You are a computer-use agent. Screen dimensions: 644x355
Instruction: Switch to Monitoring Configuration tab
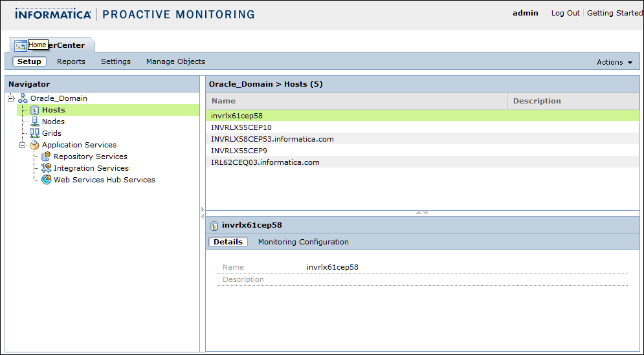303,242
